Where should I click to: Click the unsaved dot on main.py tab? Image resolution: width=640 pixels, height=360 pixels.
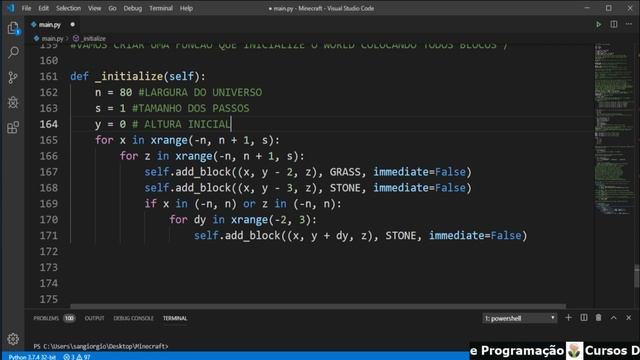click(73, 24)
